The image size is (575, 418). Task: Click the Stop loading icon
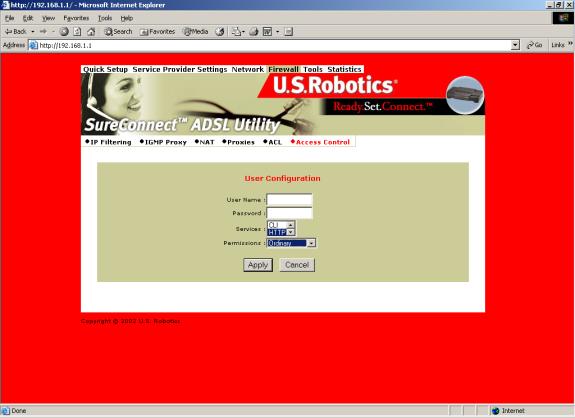pyautogui.click(x=64, y=32)
